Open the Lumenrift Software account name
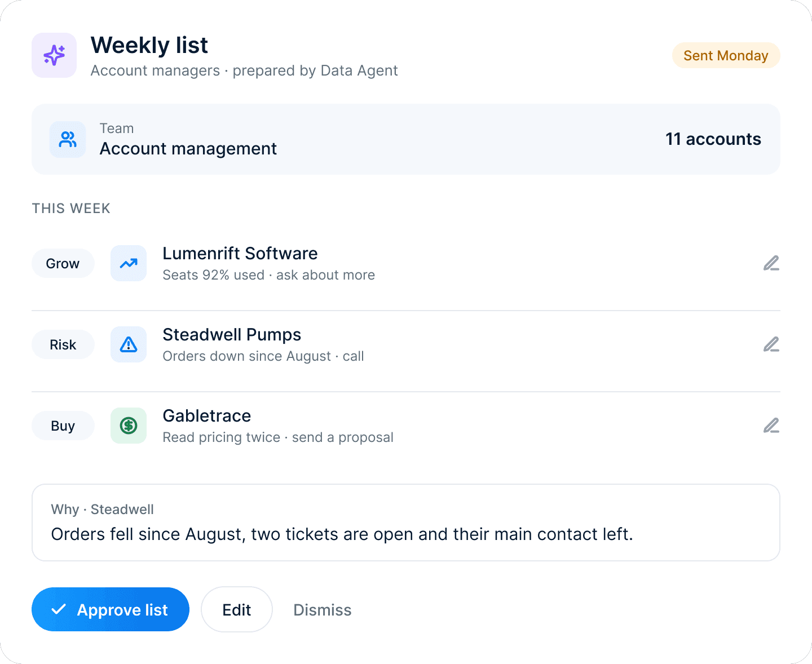The height and width of the screenshot is (664, 812). [240, 254]
